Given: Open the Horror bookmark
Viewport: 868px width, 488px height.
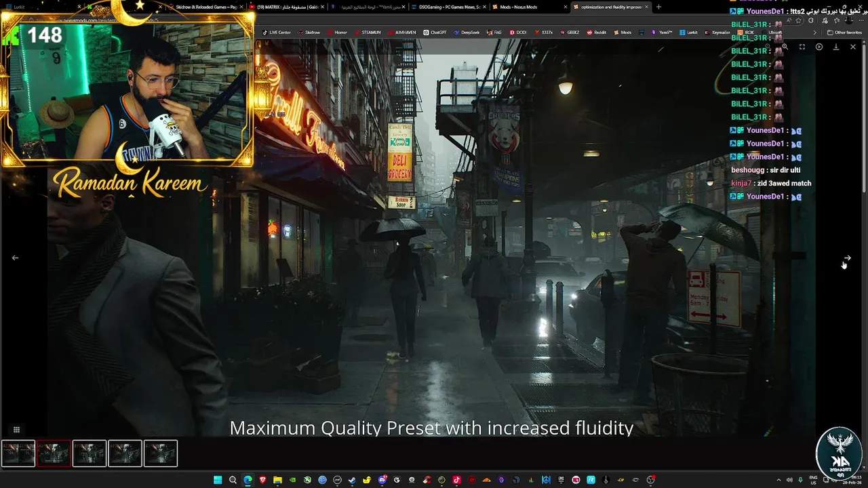Looking at the screenshot, I should (337, 33).
